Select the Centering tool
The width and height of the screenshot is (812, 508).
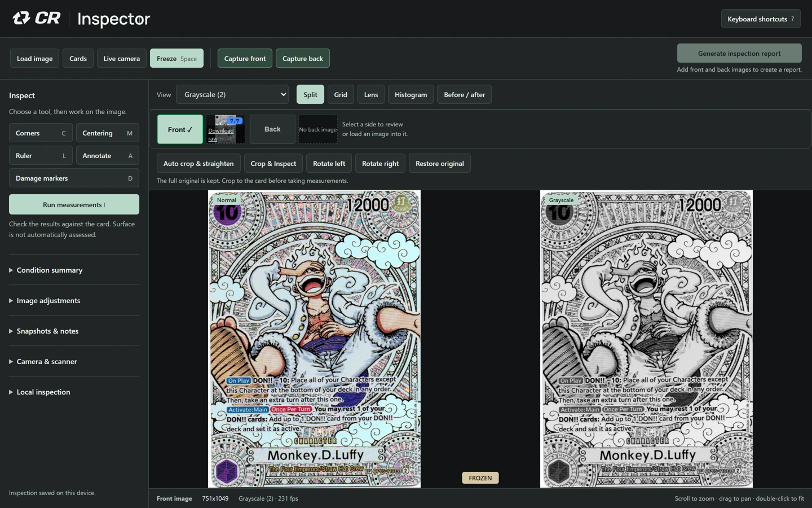[x=108, y=133]
